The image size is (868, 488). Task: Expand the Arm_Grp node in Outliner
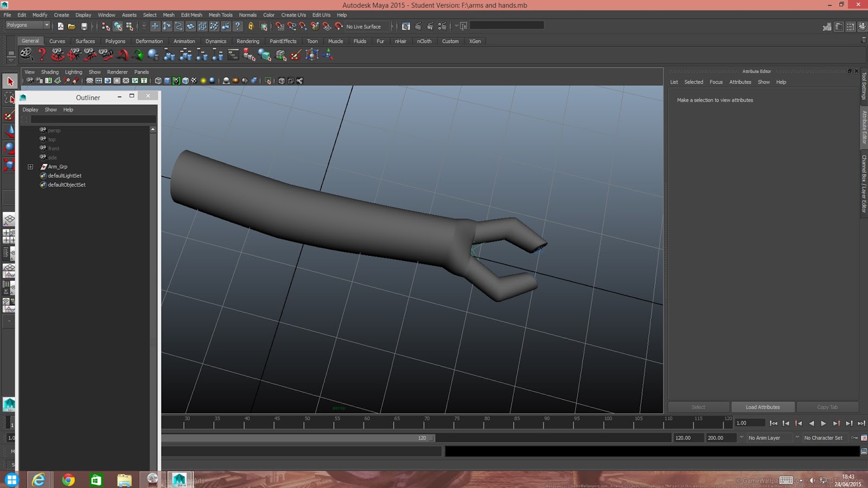(x=30, y=167)
